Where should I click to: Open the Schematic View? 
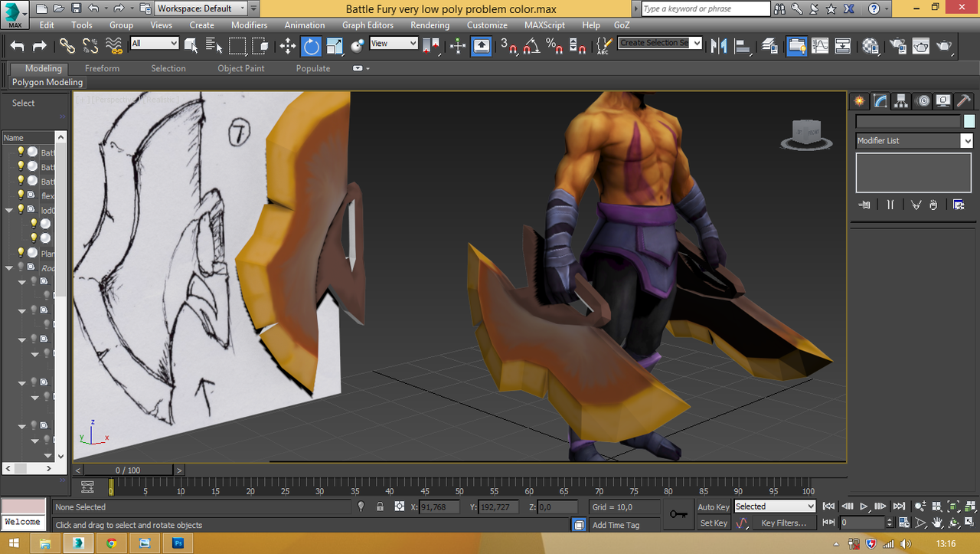click(x=843, y=46)
